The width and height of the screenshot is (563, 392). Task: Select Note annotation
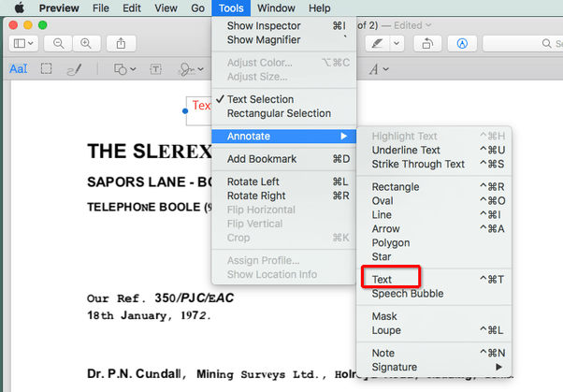point(434,354)
